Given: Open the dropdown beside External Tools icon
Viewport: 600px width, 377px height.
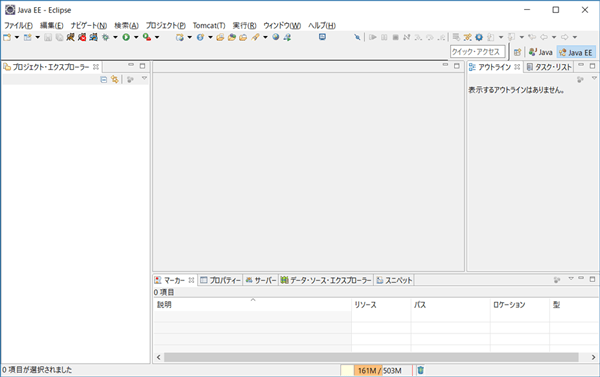Looking at the screenshot, I should click(157, 37).
